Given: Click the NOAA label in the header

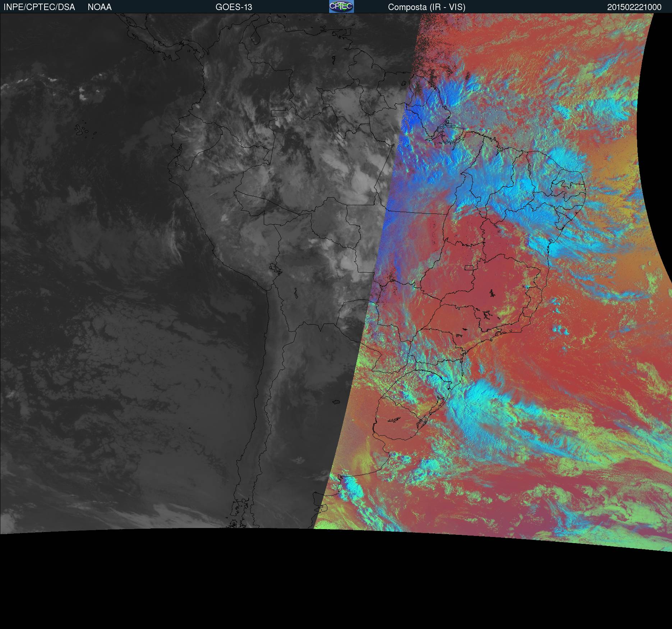Looking at the screenshot, I should [100, 7].
